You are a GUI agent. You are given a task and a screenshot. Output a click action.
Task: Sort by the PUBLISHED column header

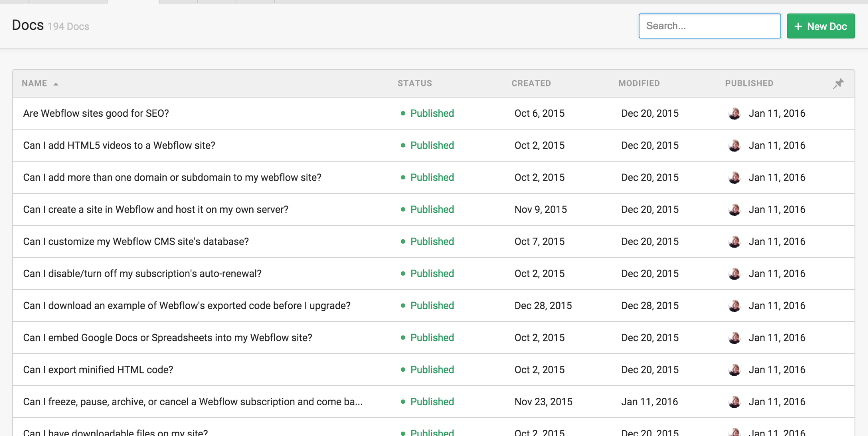click(749, 83)
